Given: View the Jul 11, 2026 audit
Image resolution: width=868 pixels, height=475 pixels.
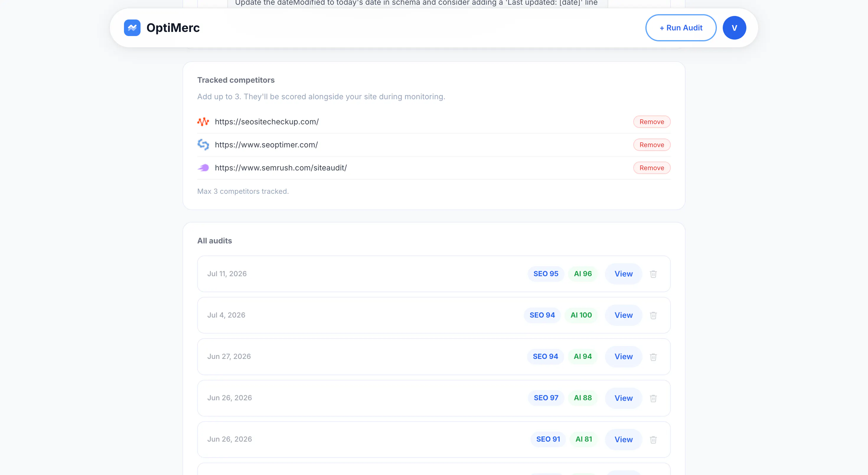Looking at the screenshot, I should 623,274.
